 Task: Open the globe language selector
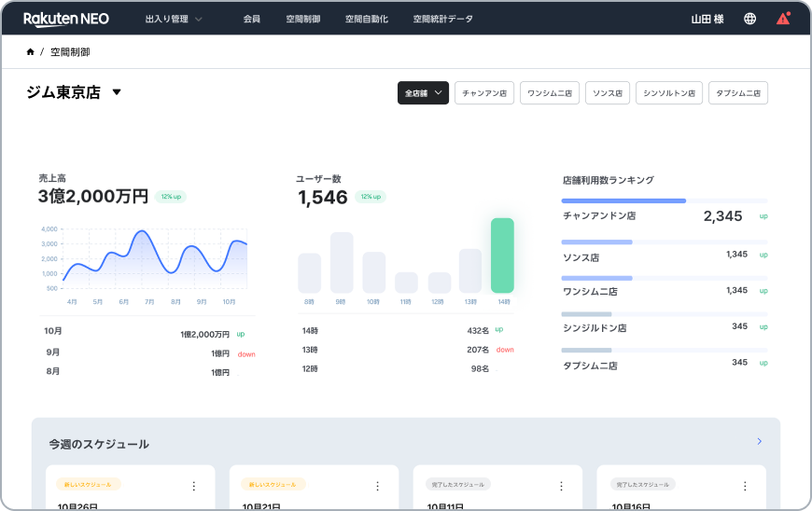[749, 19]
